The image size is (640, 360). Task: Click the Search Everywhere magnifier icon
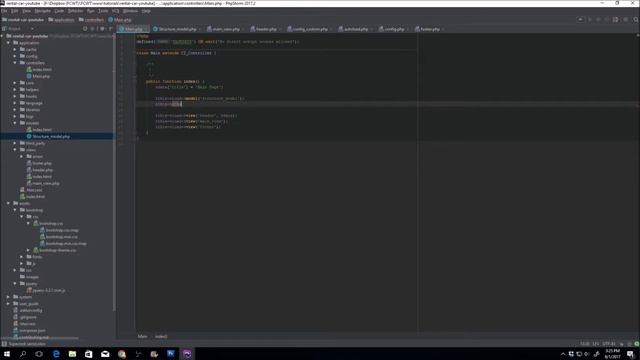636,20
